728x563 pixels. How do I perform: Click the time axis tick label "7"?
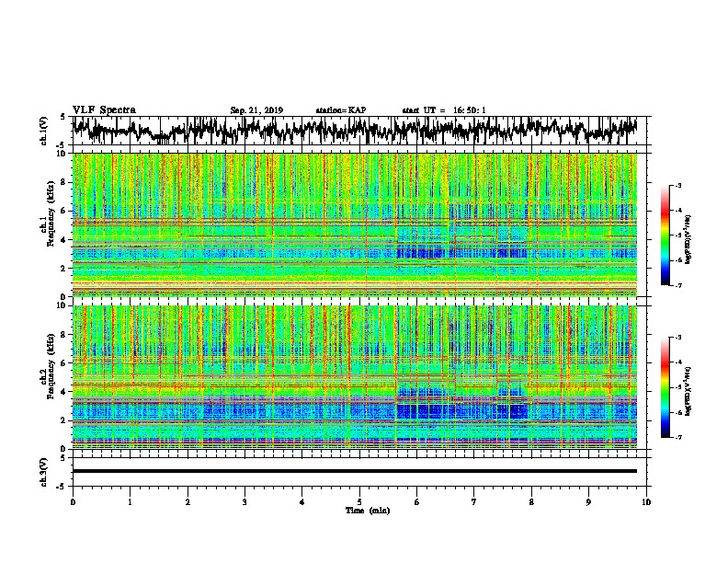(x=474, y=502)
